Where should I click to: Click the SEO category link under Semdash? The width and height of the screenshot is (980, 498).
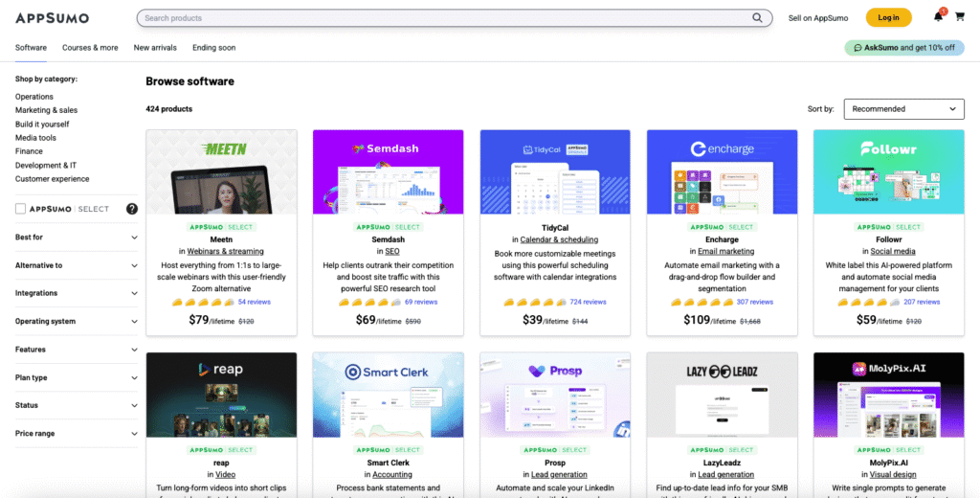[x=391, y=252]
